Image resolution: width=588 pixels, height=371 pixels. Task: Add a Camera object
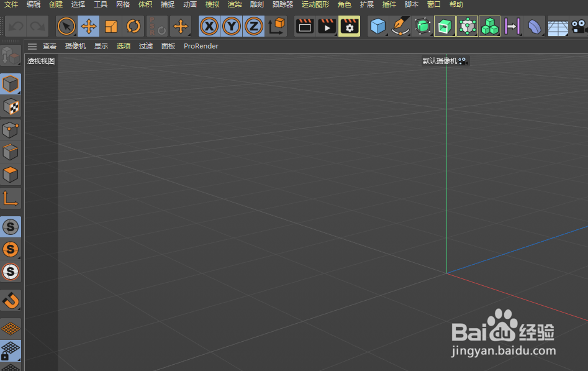tap(579, 26)
